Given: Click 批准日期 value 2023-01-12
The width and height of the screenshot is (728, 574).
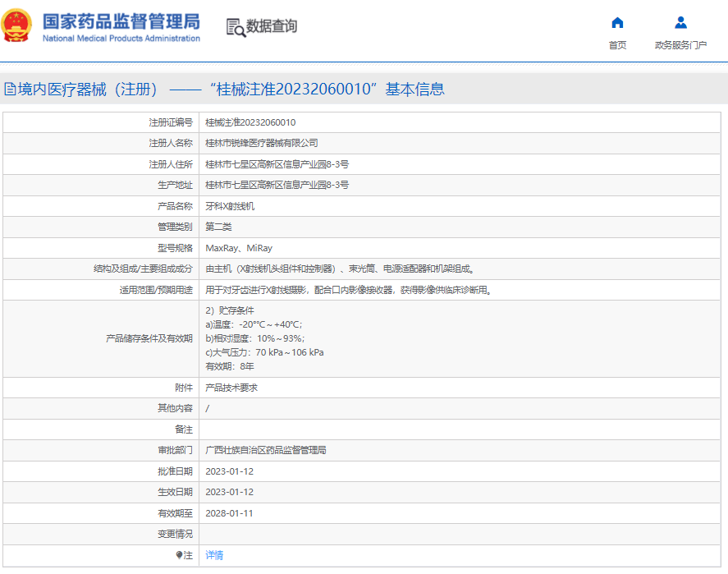Looking at the screenshot, I should click(x=229, y=471).
